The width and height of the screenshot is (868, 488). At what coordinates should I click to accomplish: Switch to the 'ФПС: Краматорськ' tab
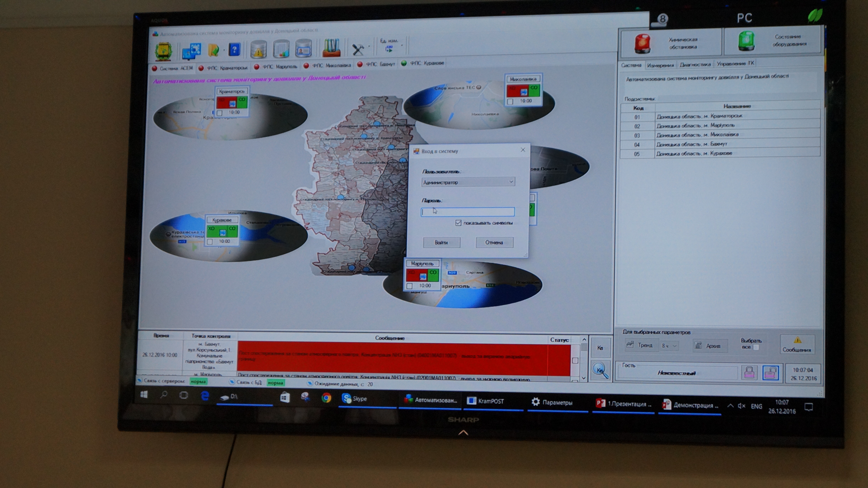223,68
